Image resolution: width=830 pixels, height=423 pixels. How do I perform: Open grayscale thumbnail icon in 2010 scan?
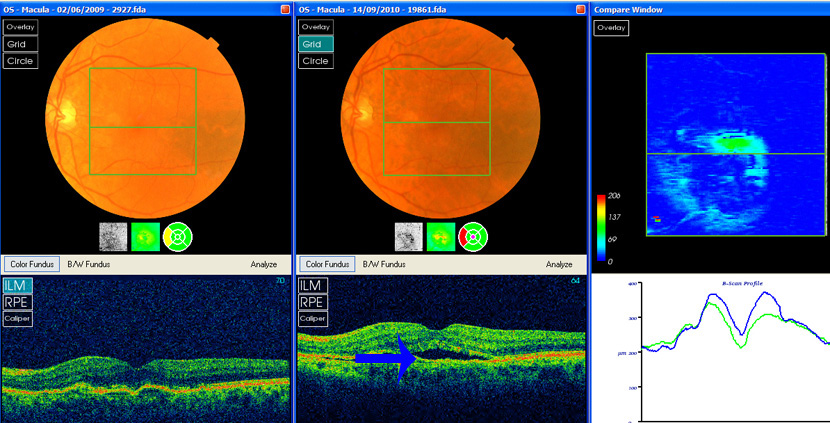coord(409,236)
